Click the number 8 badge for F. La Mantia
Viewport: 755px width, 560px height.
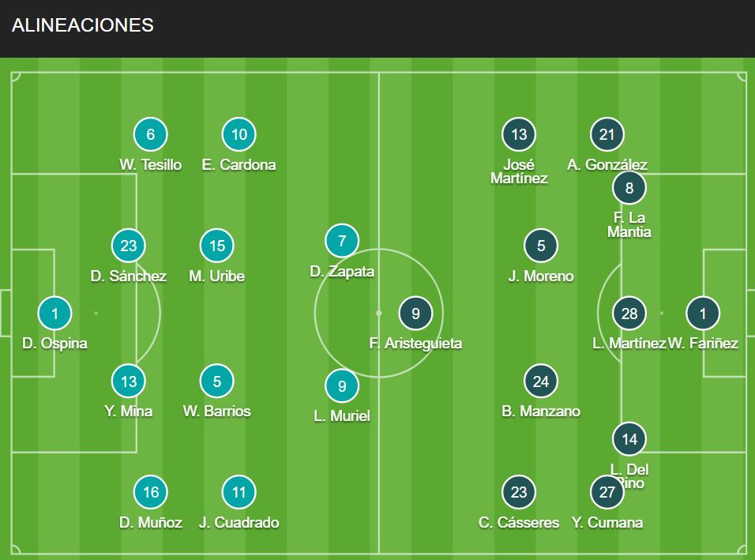(x=629, y=188)
